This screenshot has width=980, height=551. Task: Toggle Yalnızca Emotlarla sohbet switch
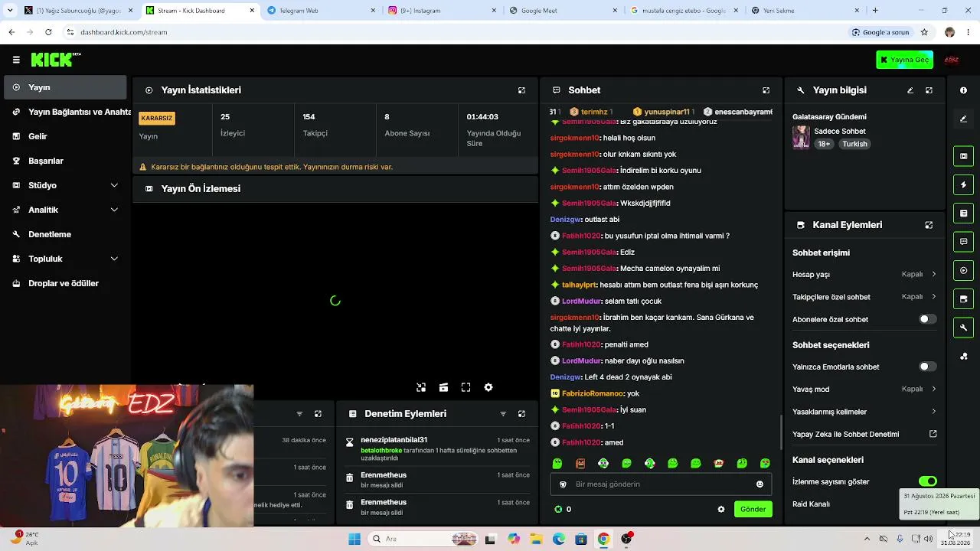click(x=927, y=367)
